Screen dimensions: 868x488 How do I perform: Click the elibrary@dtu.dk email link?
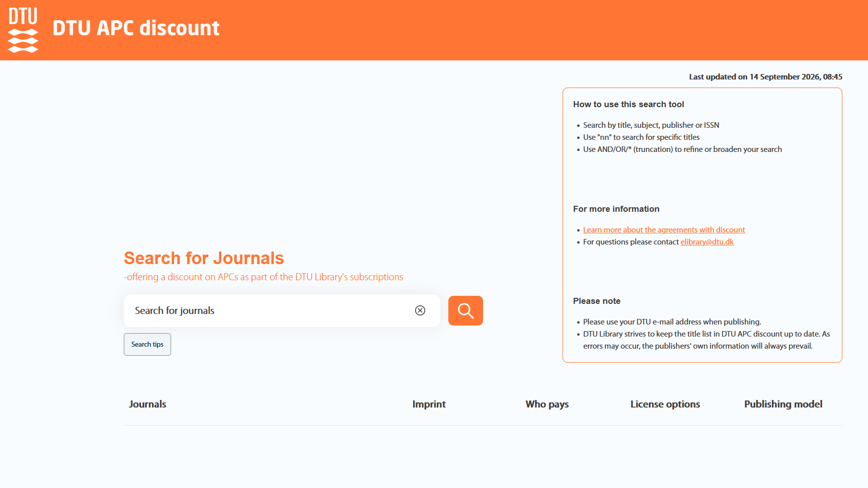pyautogui.click(x=707, y=241)
